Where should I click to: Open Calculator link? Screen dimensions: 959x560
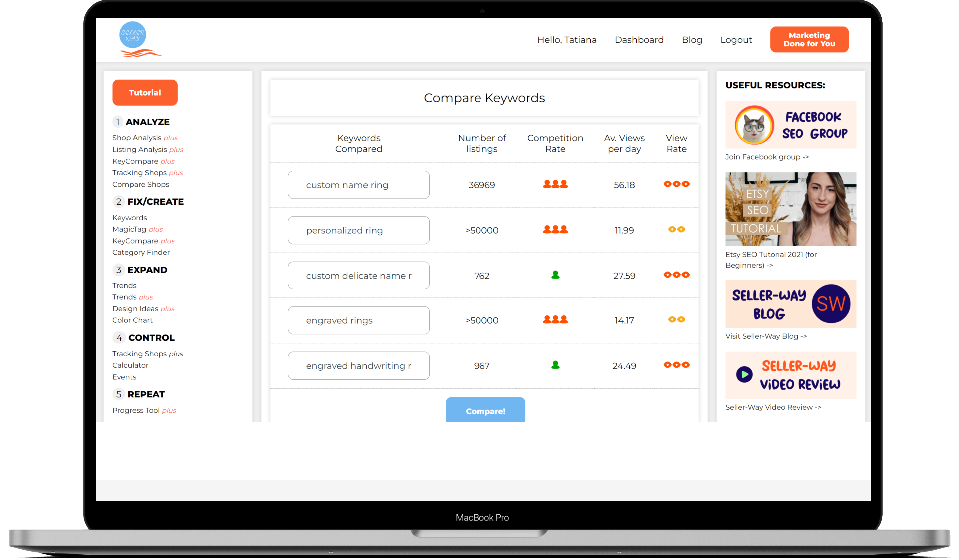click(x=130, y=365)
